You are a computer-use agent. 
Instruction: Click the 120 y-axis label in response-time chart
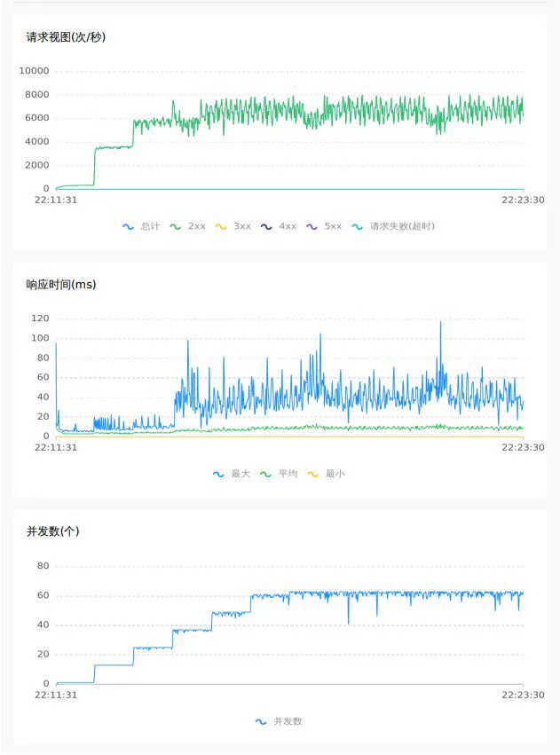(40, 319)
